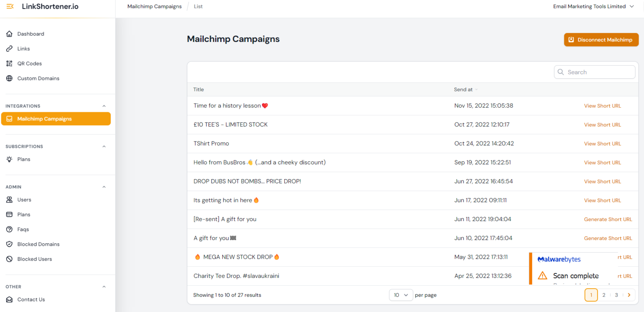Click the Disconnect Mailchimp button

pos(601,40)
